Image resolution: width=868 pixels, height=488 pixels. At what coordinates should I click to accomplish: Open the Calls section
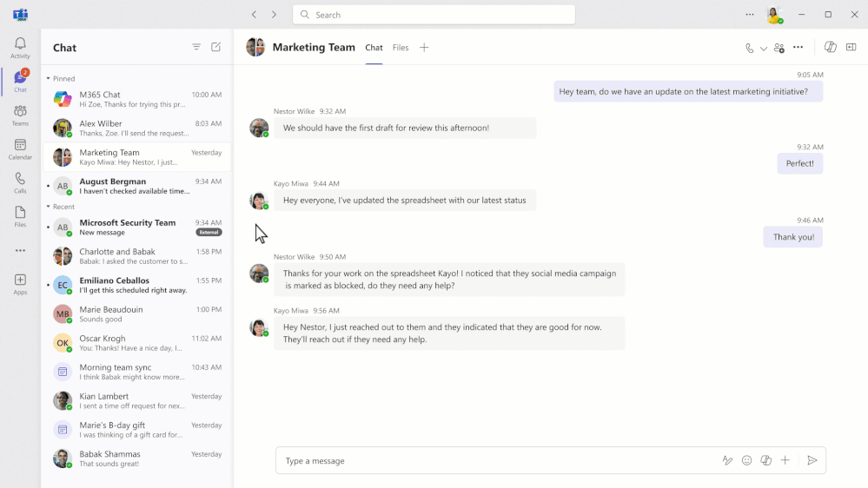tap(20, 182)
